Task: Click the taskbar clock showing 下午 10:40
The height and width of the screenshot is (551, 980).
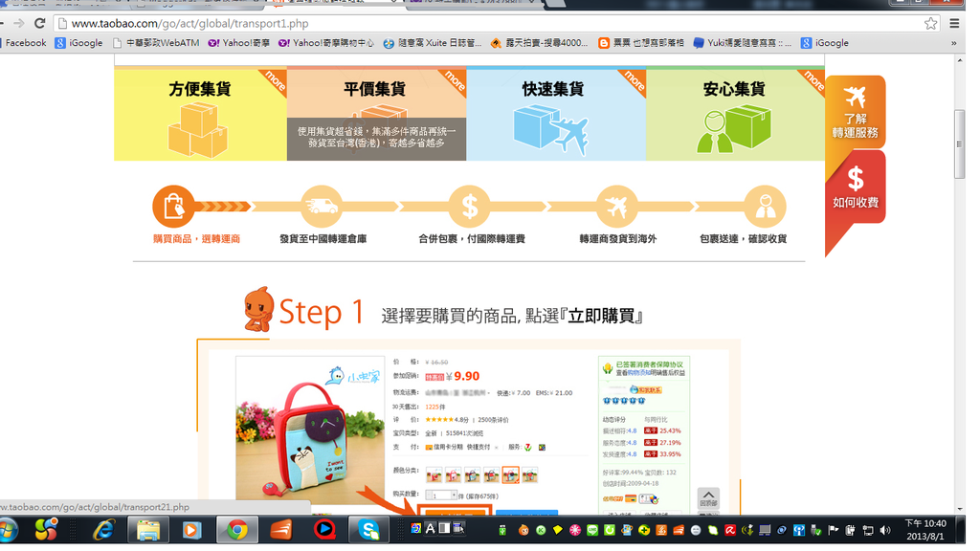Action: click(x=925, y=530)
